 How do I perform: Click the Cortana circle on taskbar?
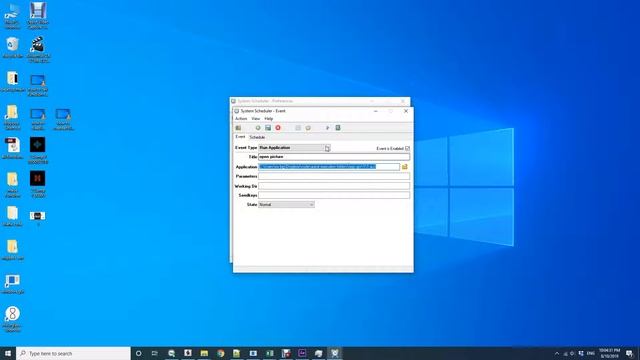tap(138, 353)
